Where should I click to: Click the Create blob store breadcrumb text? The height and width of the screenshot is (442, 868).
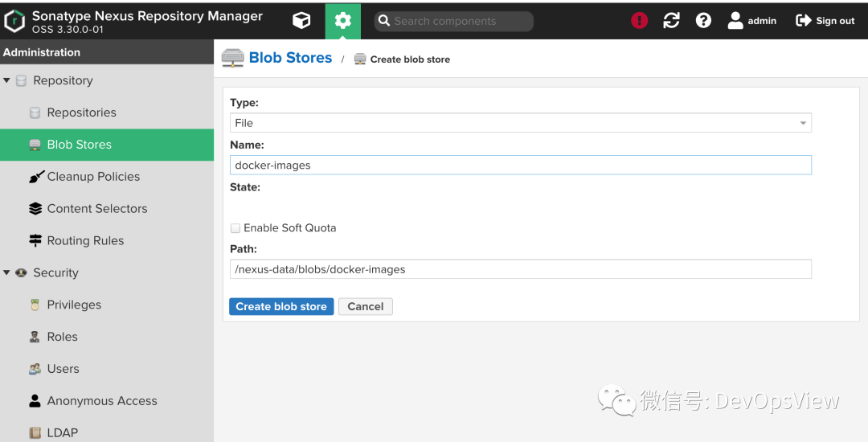(x=410, y=59)
